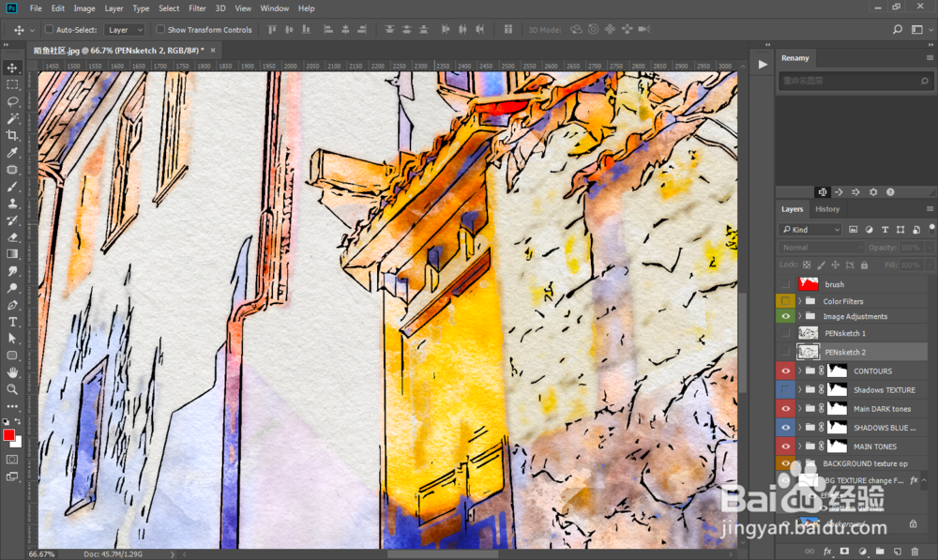Click the red foreground color swatch
This screenshot has height=560, width=938.
(x=9, y=435)
